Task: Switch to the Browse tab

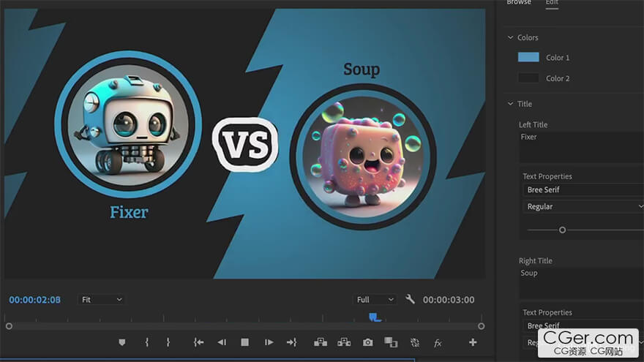Action: click(x=519, y=2)
